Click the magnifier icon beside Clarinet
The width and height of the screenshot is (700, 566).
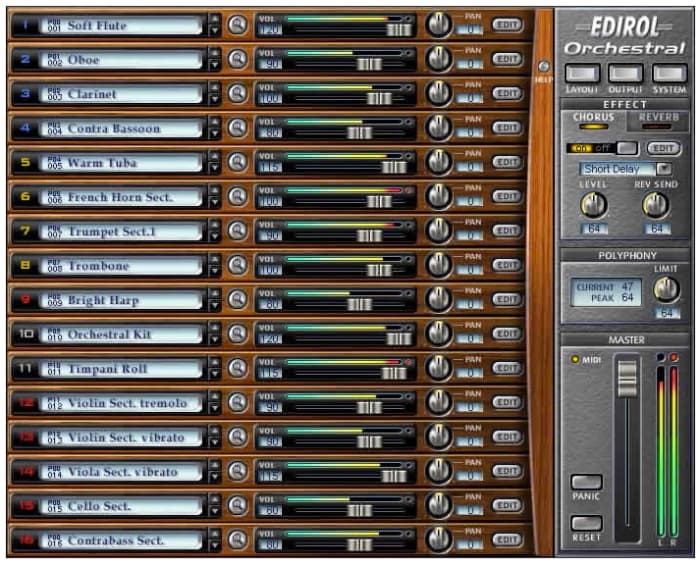coord(238,93)
